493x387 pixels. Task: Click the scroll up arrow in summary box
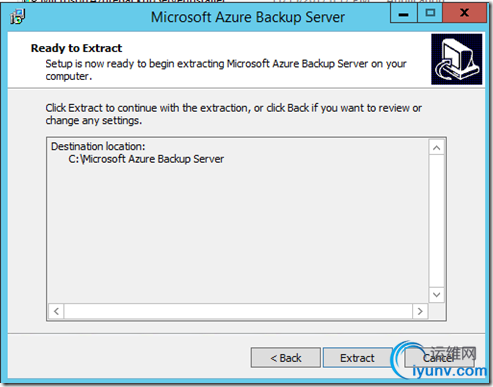[437, 148]
